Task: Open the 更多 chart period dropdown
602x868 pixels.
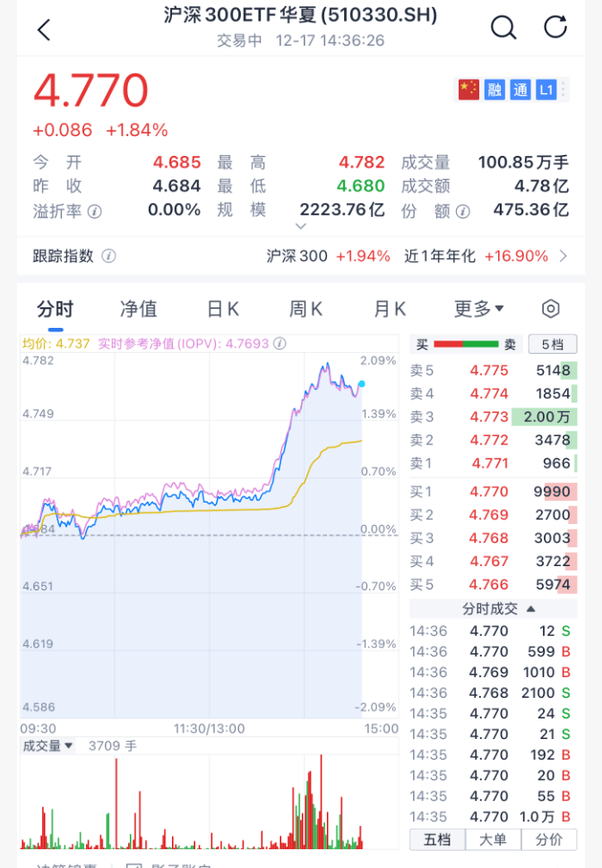Action: (479, 309)
